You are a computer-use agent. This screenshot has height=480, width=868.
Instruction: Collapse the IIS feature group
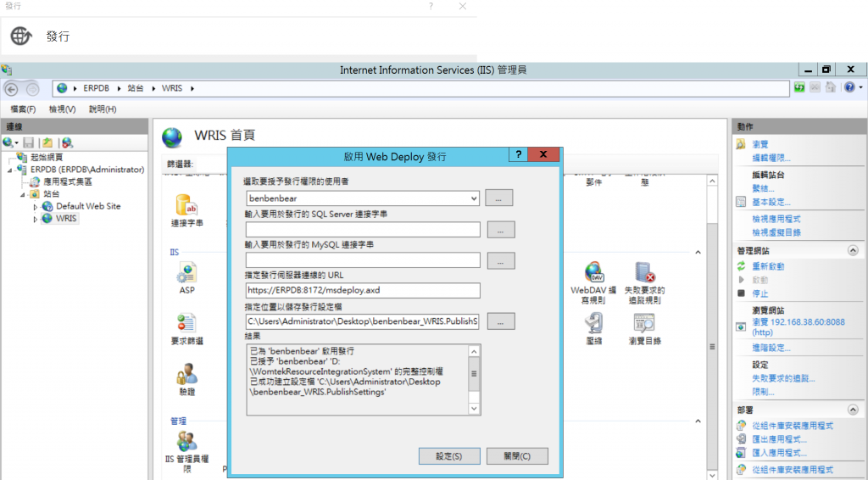click(698, 253)
